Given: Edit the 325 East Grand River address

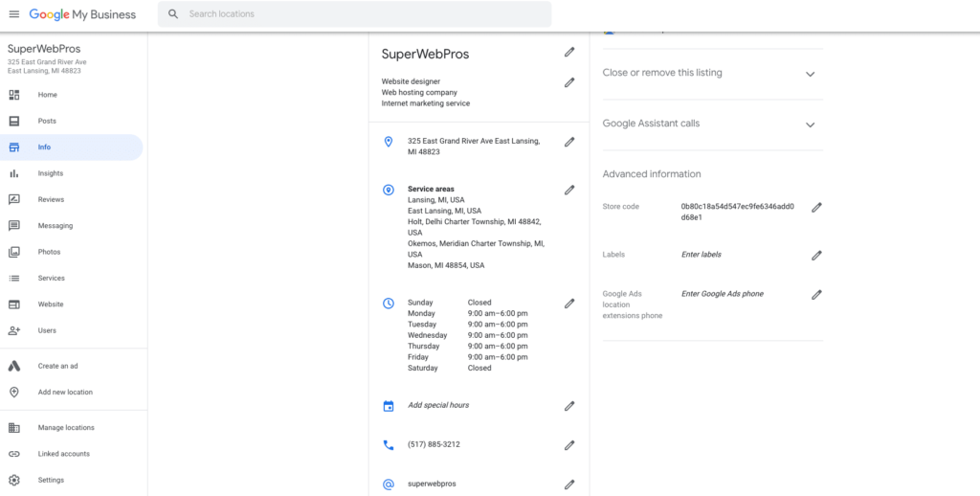Looking at the screenshot, I should pyautogui.click(x=569, y=142).
